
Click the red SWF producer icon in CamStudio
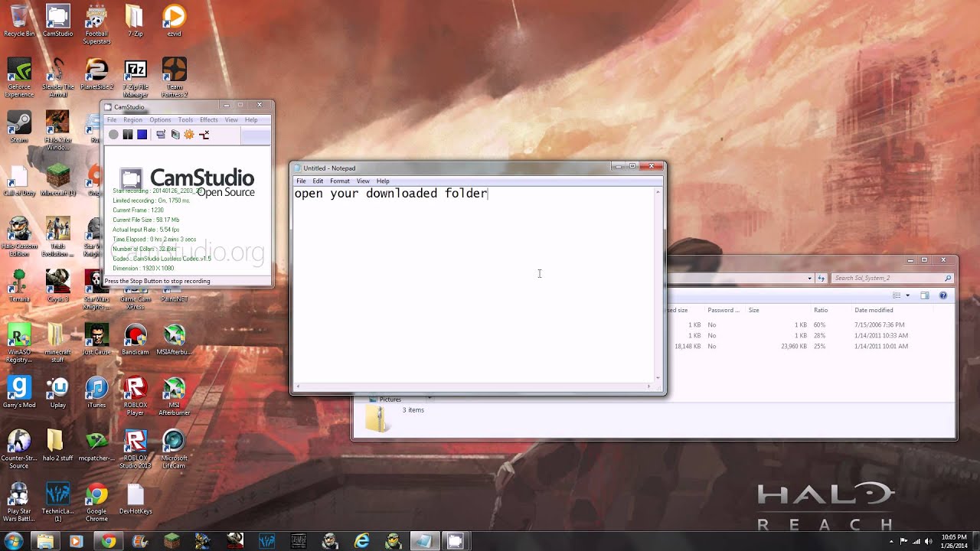[204, 135]
